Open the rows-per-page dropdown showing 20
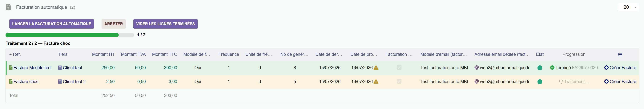This screenshot has width=644, height=109. (x=628, y=7)
